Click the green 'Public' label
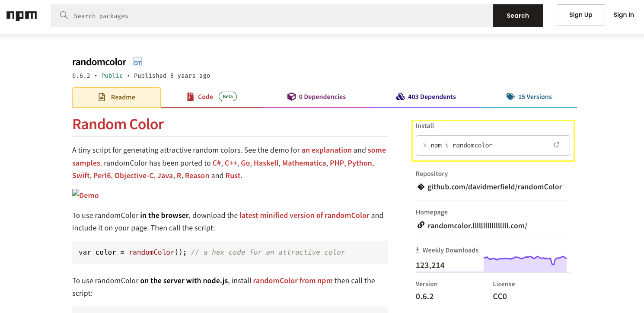644x313 pixels. [112, 76]
